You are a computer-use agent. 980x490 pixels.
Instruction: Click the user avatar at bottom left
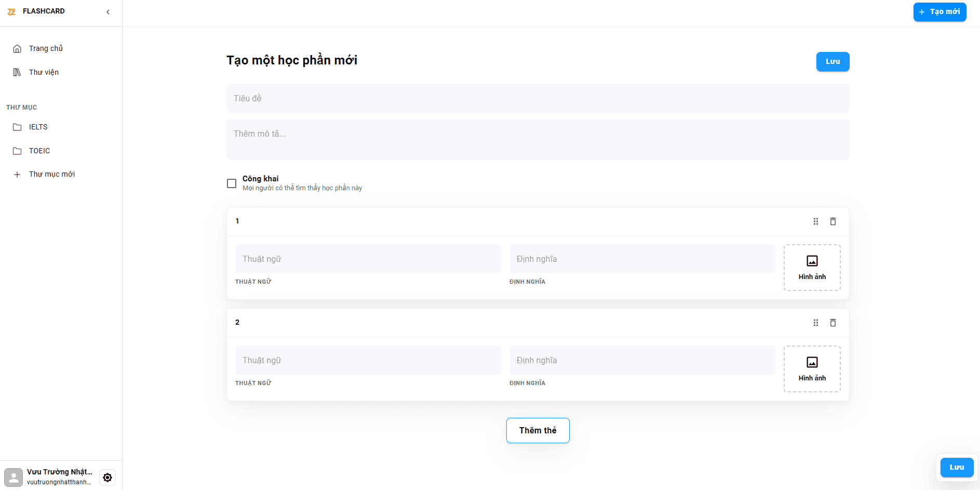(x=14, y=477)
